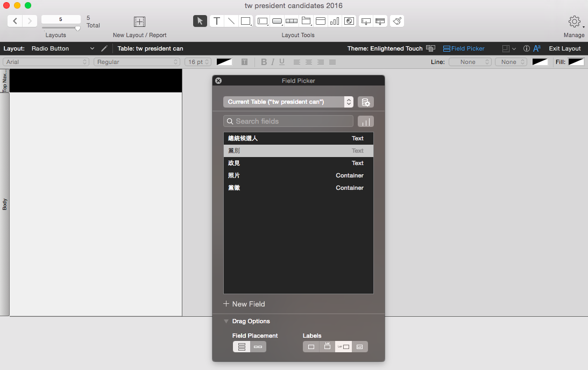Select the Web Viewer tool
Screen dimensions: 588x370
click(x=349, y=21)
